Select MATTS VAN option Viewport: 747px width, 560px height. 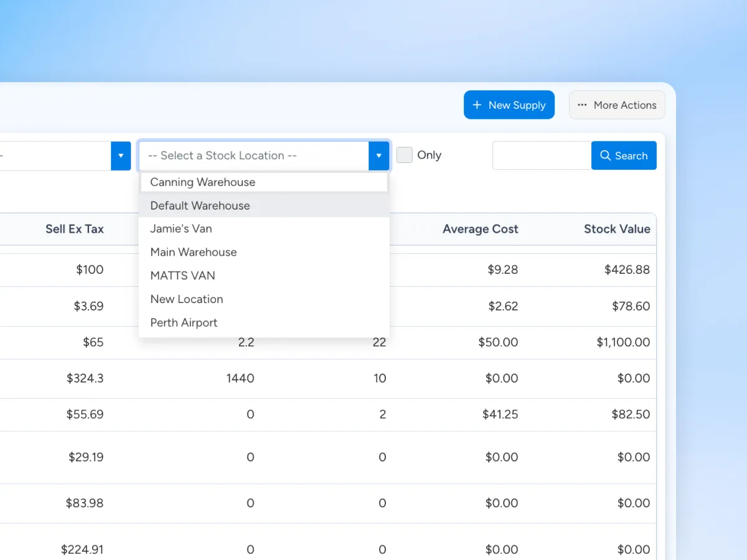tap(264, 276)
